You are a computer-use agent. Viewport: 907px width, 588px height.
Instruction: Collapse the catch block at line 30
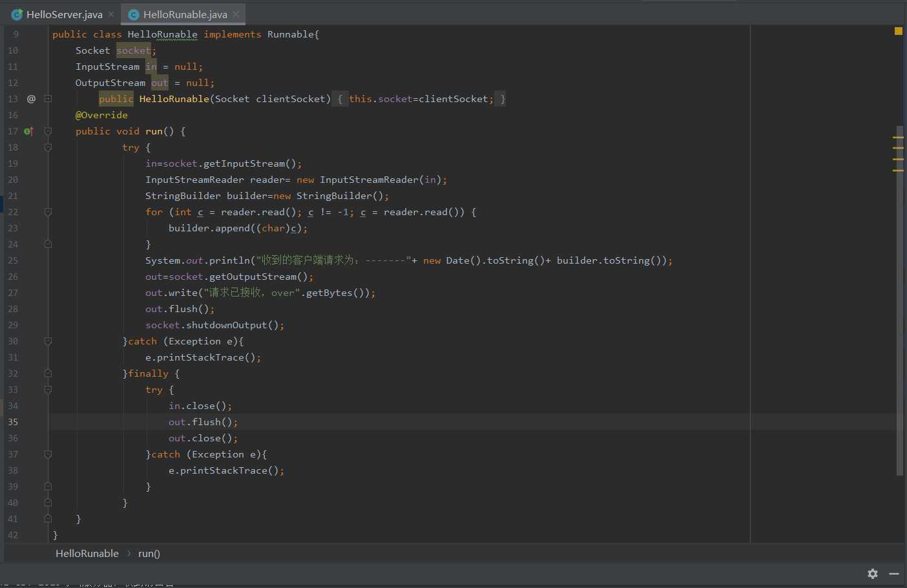[x=48, y=341]
